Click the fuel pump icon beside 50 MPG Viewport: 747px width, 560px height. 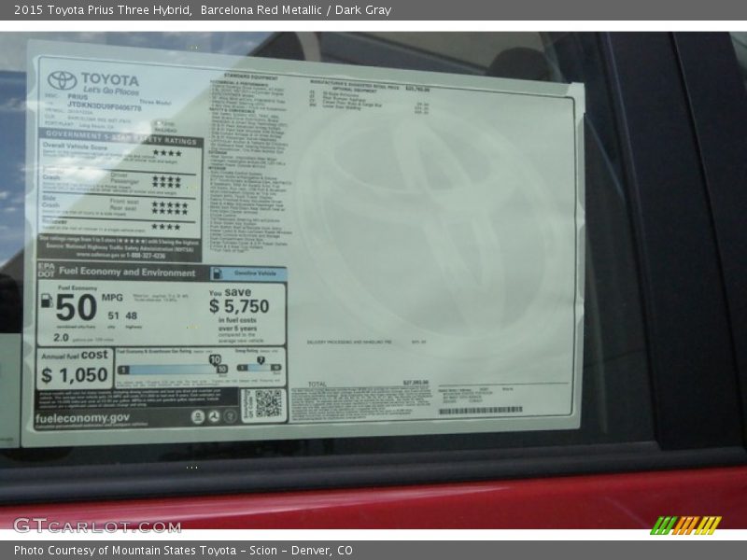coord(46,301)
